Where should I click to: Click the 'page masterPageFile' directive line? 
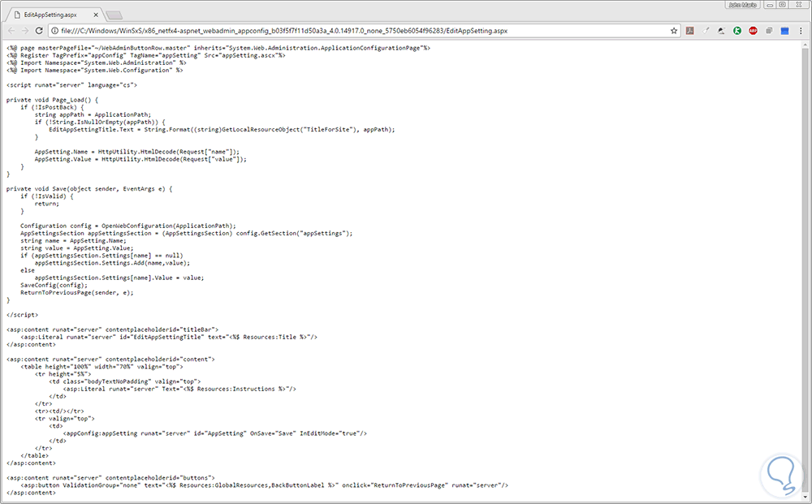[218, 48]
